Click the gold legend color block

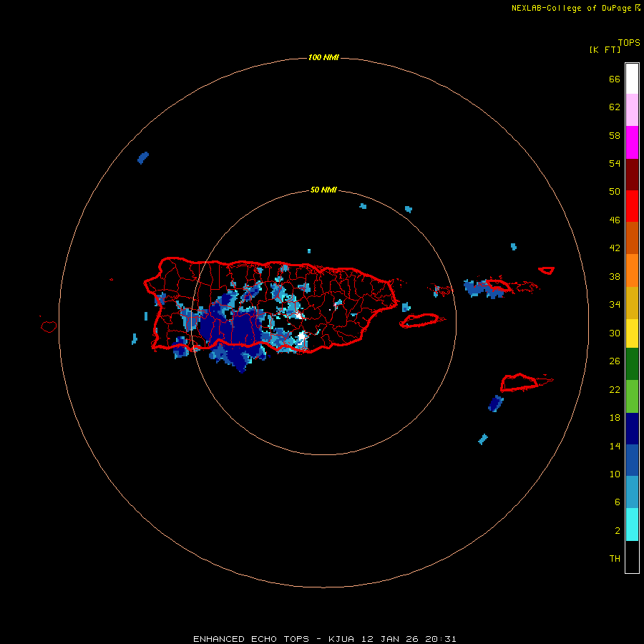point(632,303)
